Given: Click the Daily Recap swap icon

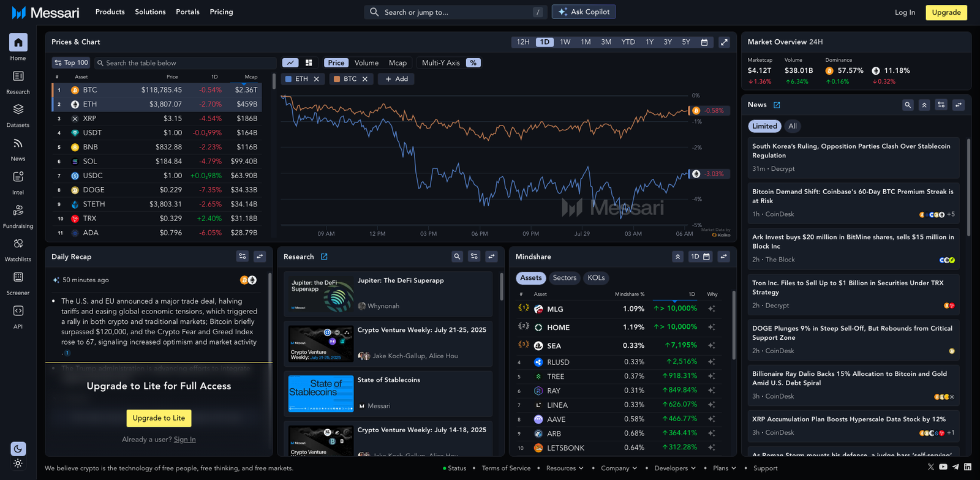Looking at the screenshot, I should pyautogui.click(x=260, y=257).
